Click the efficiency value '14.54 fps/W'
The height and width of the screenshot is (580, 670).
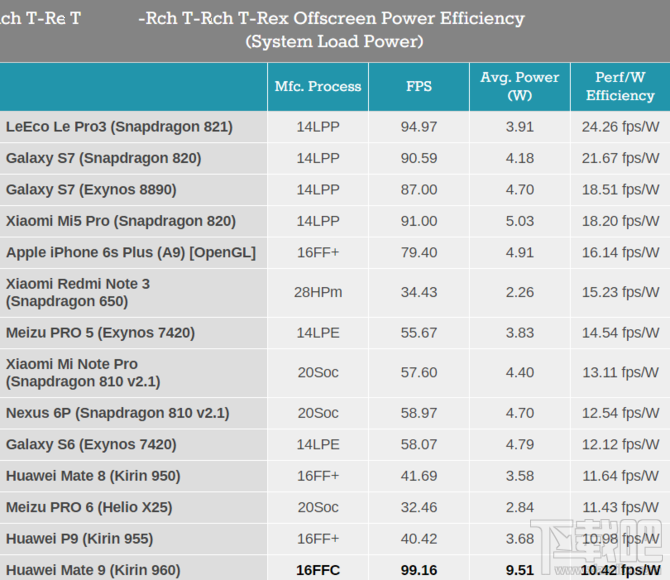point(620,333)
